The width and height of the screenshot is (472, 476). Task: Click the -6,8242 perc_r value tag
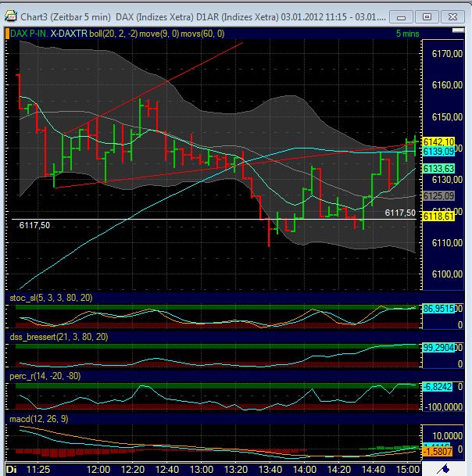pyautogui.click(x=438, y=387)
